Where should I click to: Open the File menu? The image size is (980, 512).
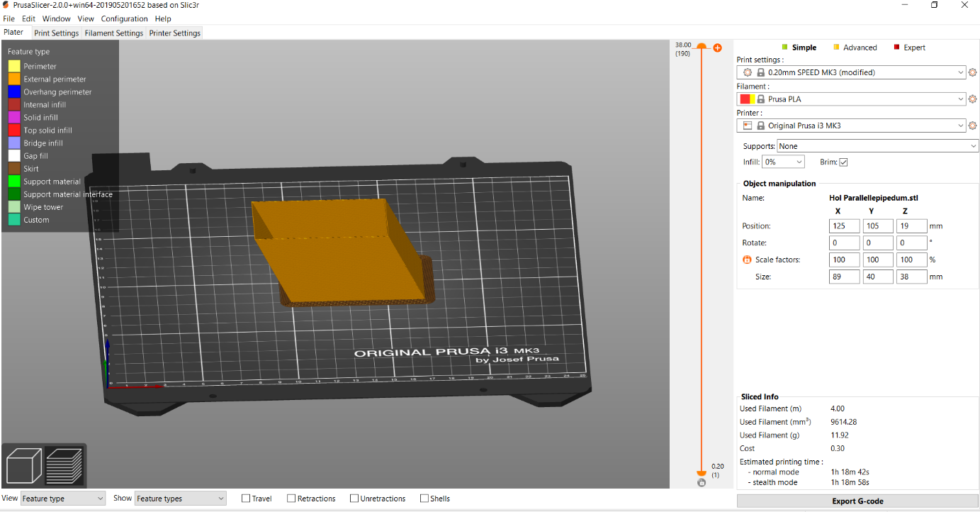click(x=9, y=19)
